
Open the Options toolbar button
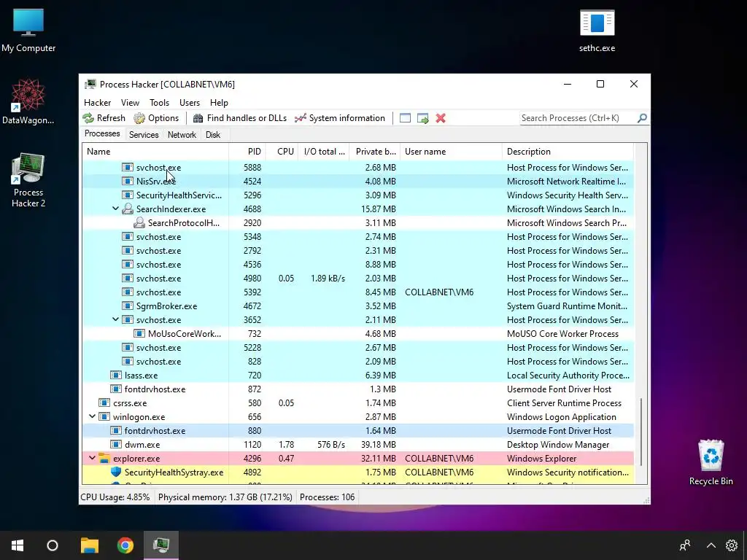pos(156,118)
